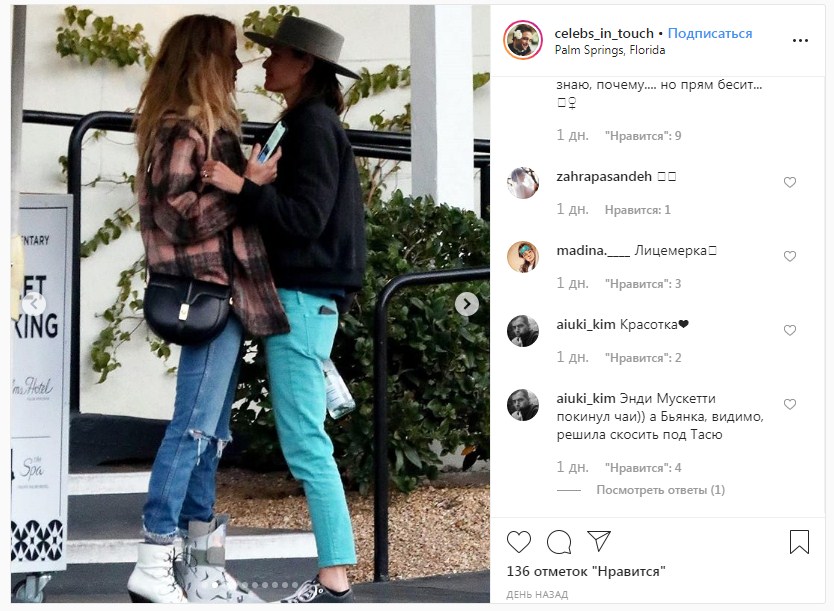Open the three-dot more options menu
Image resolution: width=834 pixels, height=611 pixels.
[800, 40]
